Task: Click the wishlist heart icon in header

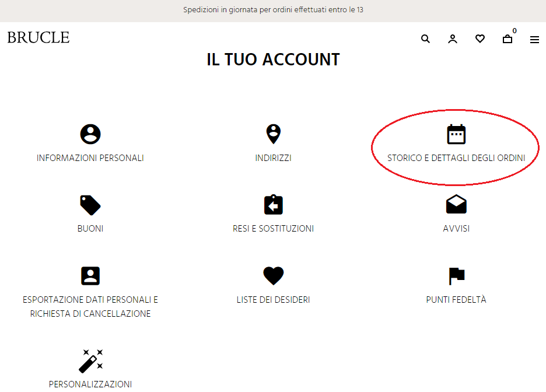Action: point(480,39)
